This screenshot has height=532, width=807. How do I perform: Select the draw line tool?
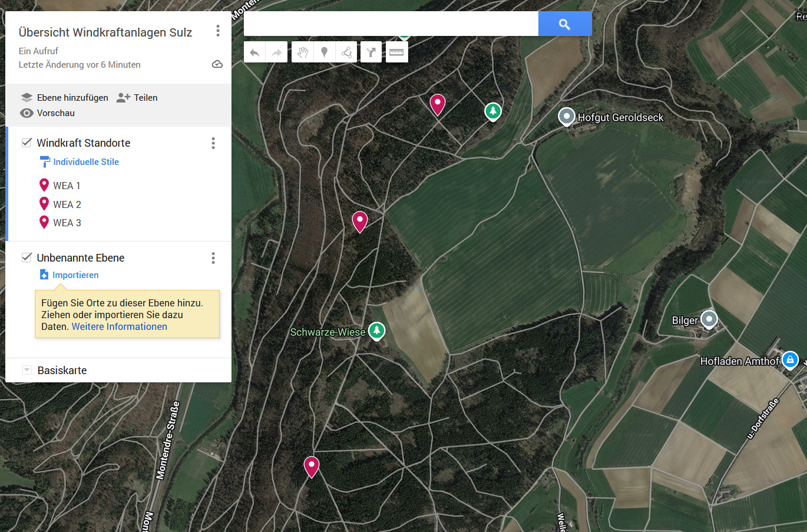(x=346, y=52)
